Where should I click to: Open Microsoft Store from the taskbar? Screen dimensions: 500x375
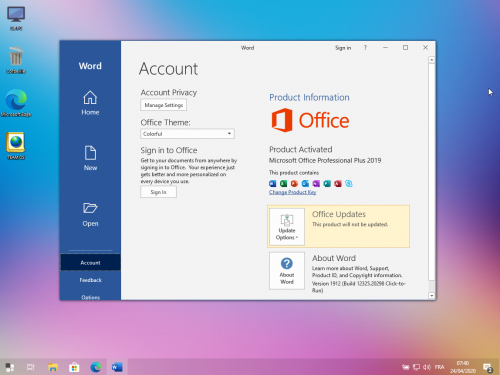74,367
